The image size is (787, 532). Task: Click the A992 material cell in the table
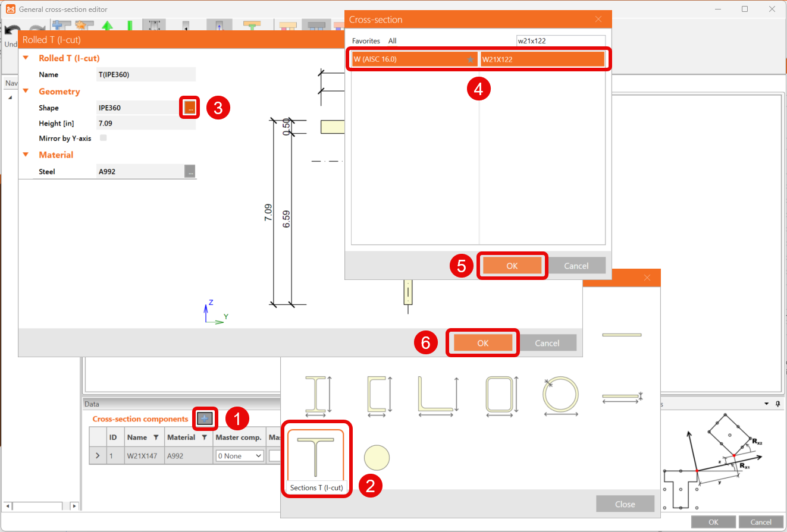tap(189, 456)
